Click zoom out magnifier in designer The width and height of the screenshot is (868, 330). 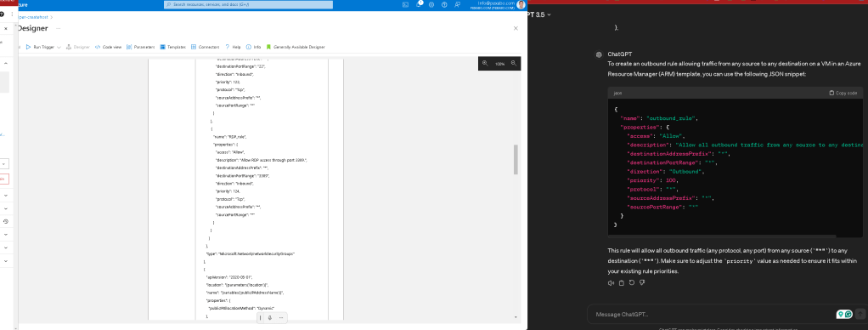click(514, 63)
